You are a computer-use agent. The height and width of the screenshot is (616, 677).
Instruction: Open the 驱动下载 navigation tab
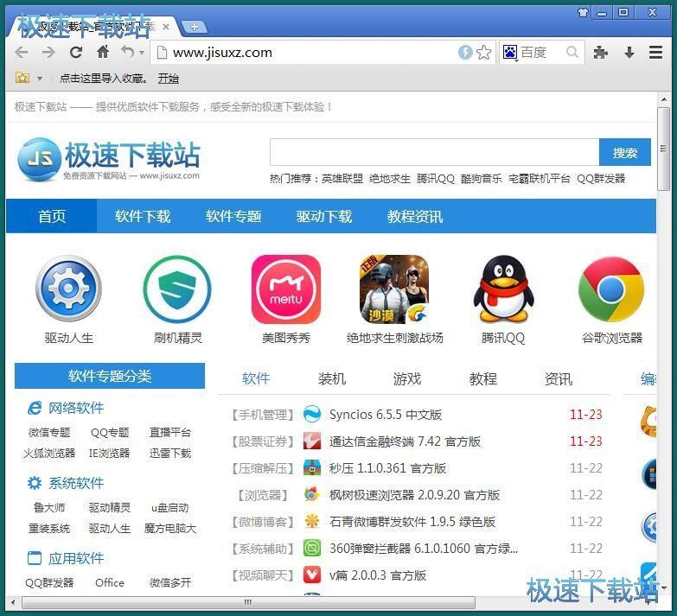pyautogui.click(x=324, y=216)
